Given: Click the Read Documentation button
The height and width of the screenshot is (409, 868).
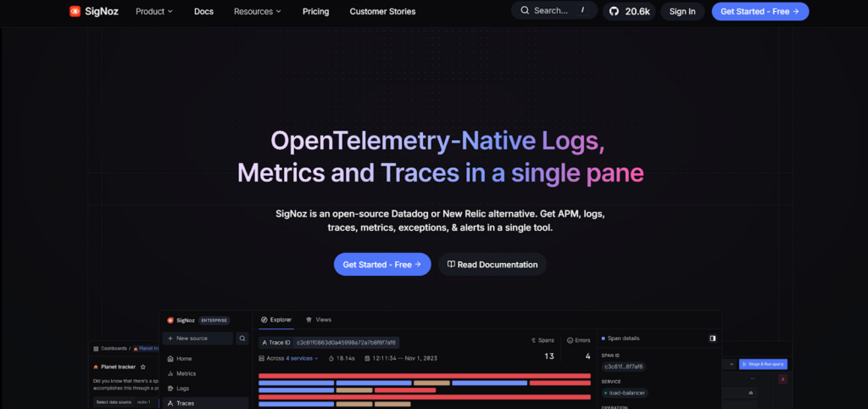Looking at the screenshot, I should click(492, 265).
